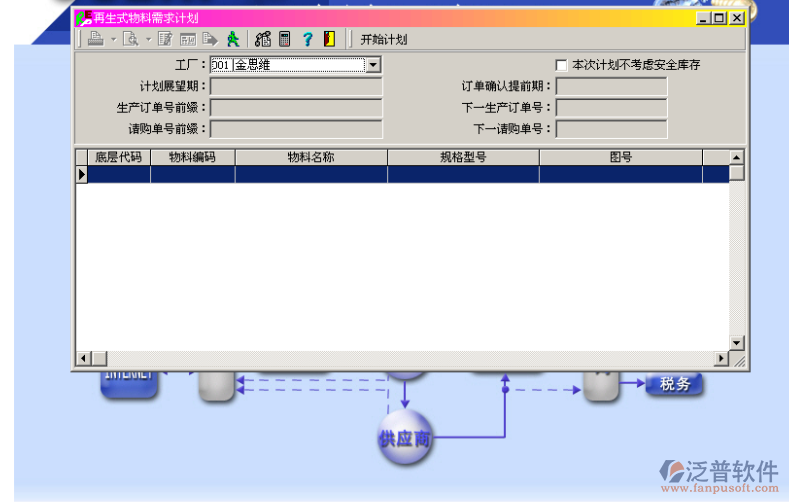
Task: Click the grid scroll up arrow
Action: click(736, 157)
